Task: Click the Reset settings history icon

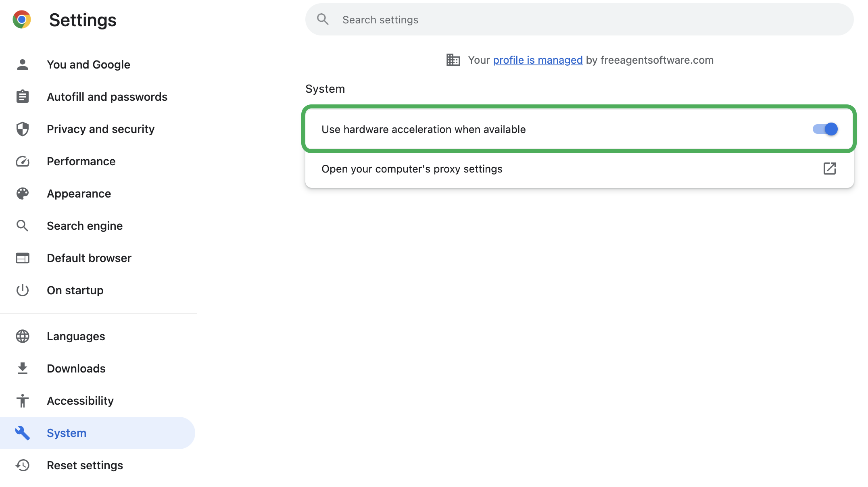Action: click(23, 465)
